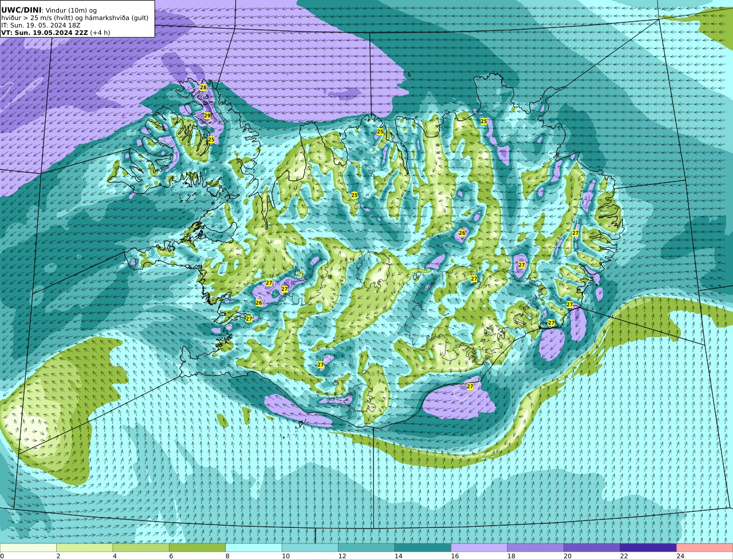Screen dimensions: 733x560
Task: Click the 'IT: Sun. 19. 05. 2024 18Z' line
Action: (x=41, y=25)
